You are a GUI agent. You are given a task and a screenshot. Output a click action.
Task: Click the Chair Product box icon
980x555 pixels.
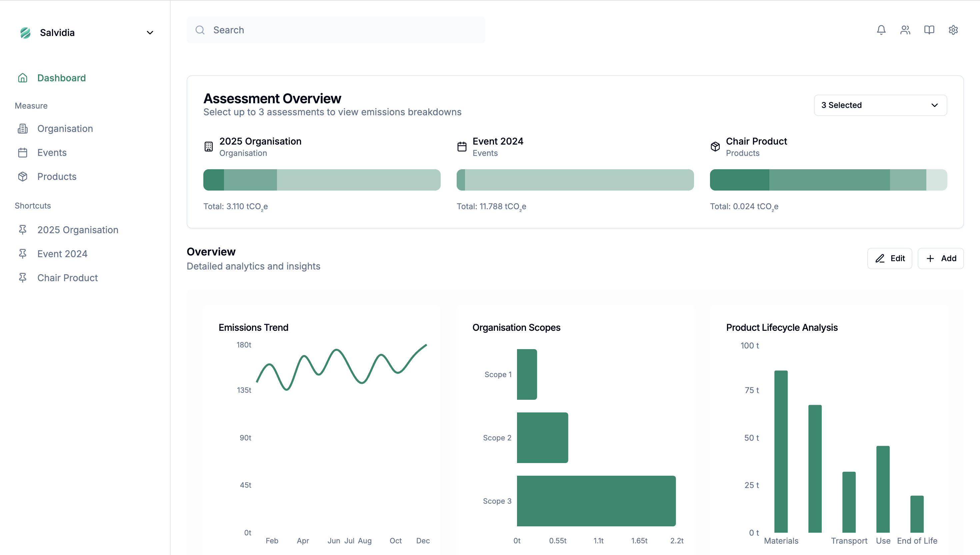(x=715, y=146)
